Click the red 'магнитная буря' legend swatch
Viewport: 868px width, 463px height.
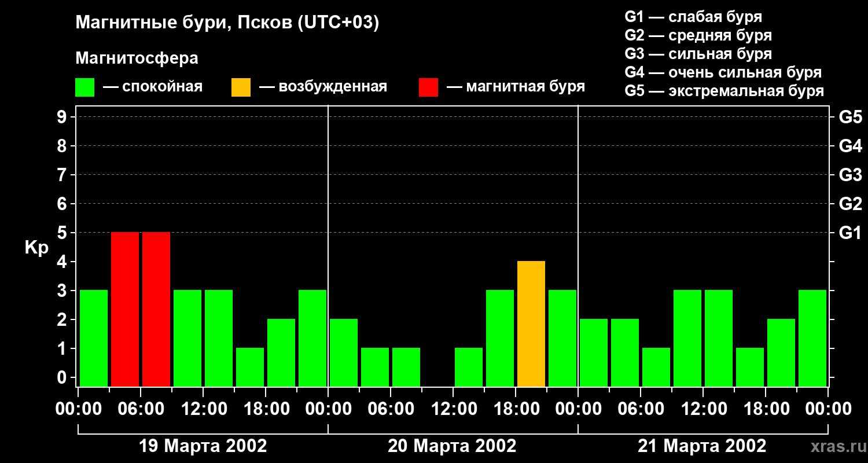click(x=428, y=87)
